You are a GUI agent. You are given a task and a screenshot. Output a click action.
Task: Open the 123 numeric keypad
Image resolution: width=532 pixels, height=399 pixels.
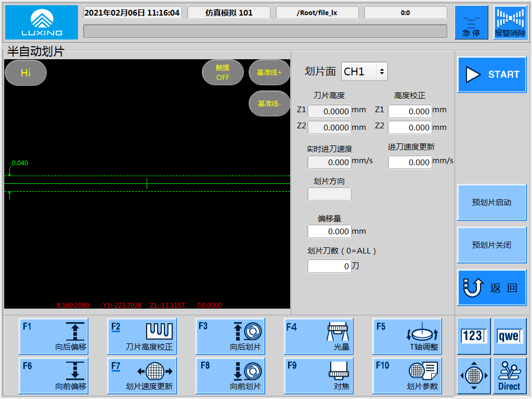coord(474,336)
